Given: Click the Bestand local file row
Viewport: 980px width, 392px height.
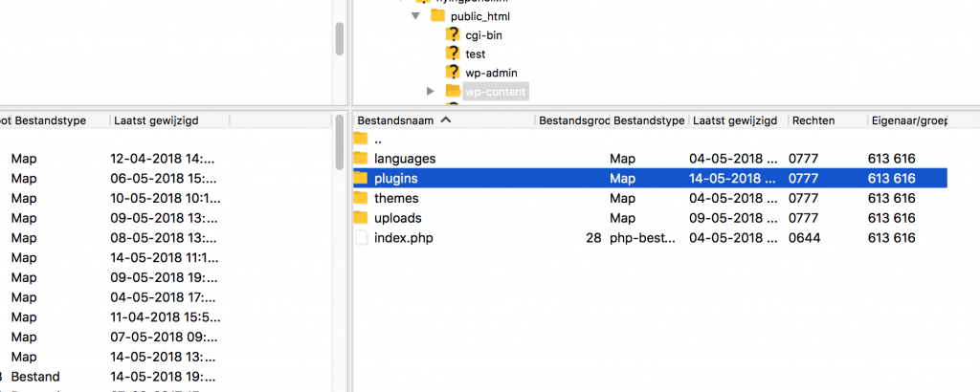Looking at the screenshot, I should [167, 377].
